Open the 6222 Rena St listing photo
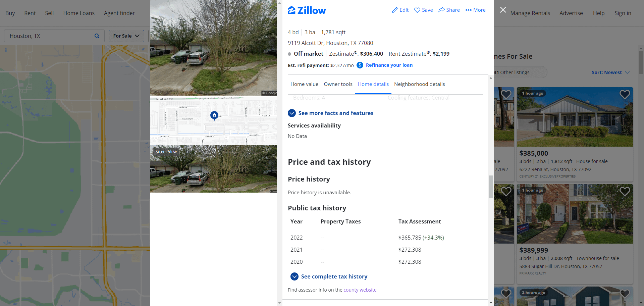The image size is (644, 306). [x=575, y=117]
